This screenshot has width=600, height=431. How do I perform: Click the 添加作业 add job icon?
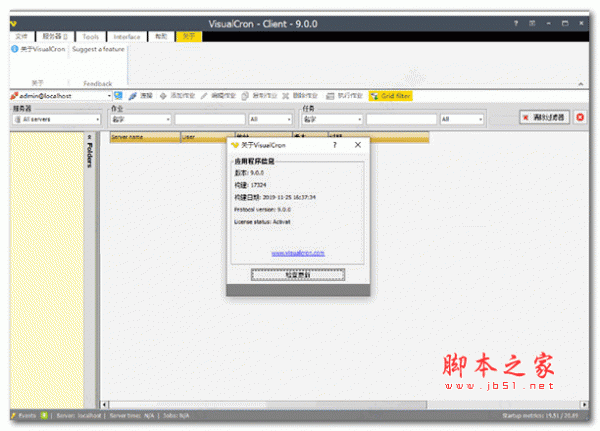[163, 96]
